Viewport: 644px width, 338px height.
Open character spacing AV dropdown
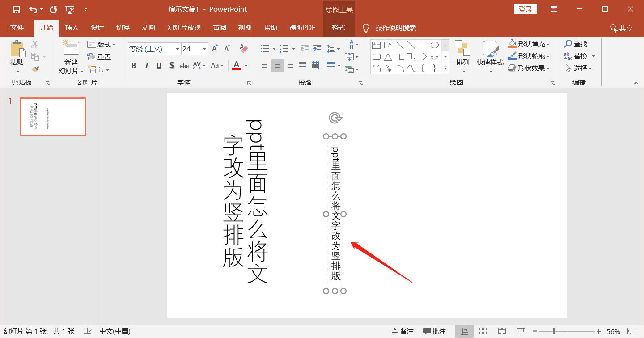tap(199, 66)
